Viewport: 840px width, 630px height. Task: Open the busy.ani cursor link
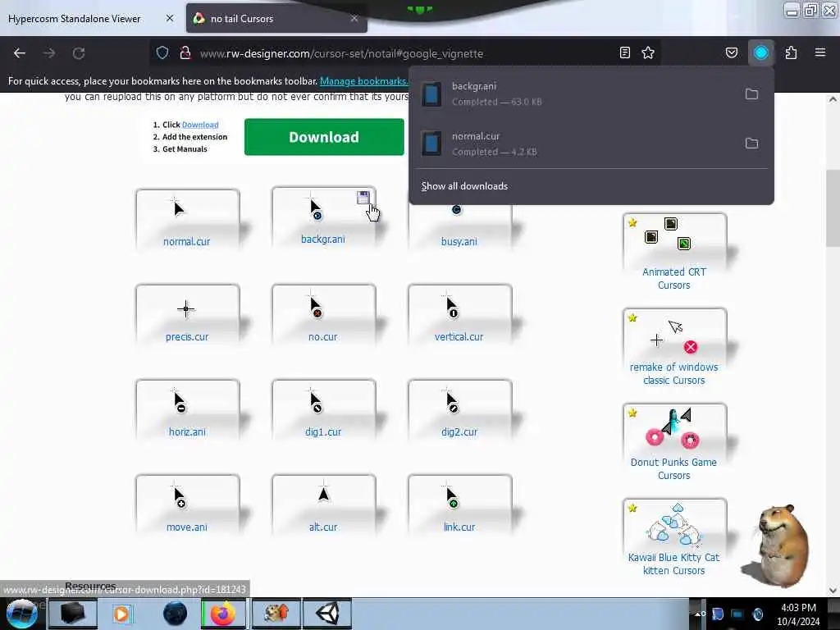point(459,242)
